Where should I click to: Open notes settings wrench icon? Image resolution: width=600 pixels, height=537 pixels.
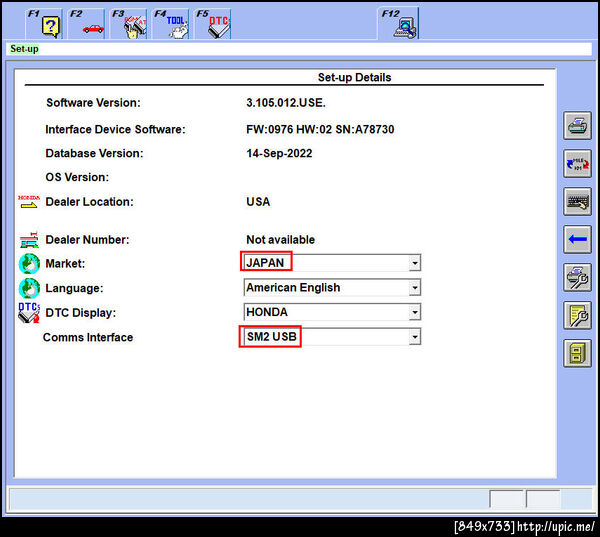[577, 315]
